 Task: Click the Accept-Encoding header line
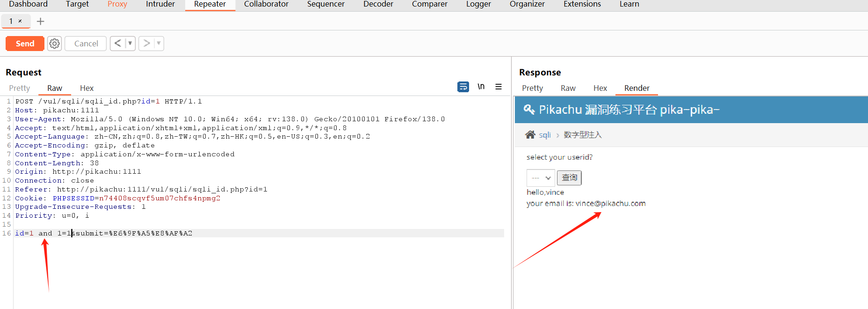point(85,145)
